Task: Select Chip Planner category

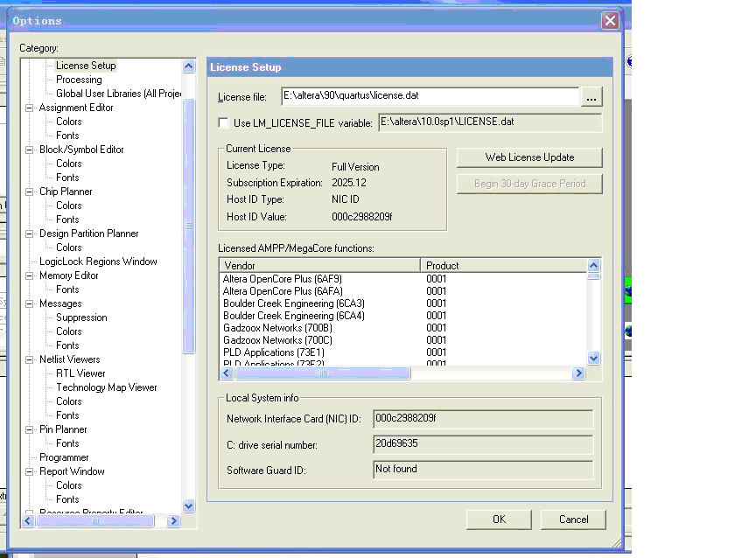Action: (x=66, y=192)
